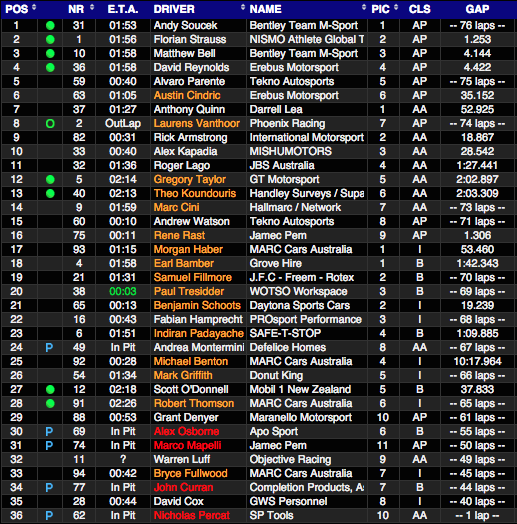The image size is (517, 524).
Task: Click the CLS column header
Action: 419,9
